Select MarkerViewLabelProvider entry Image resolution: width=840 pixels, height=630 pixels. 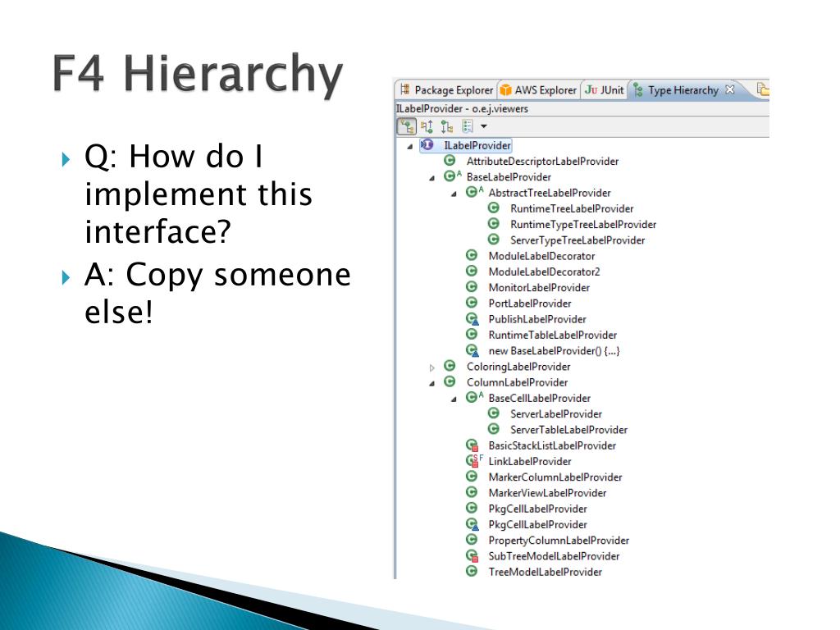(547, 493)
